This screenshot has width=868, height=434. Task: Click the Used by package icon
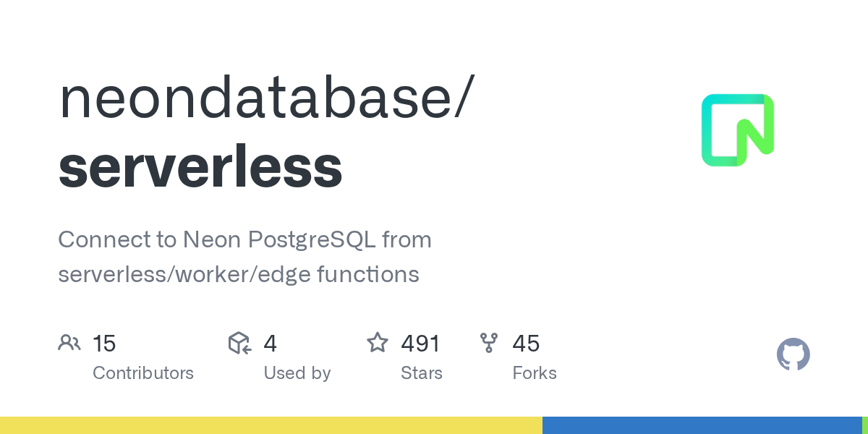click(239, 343)
